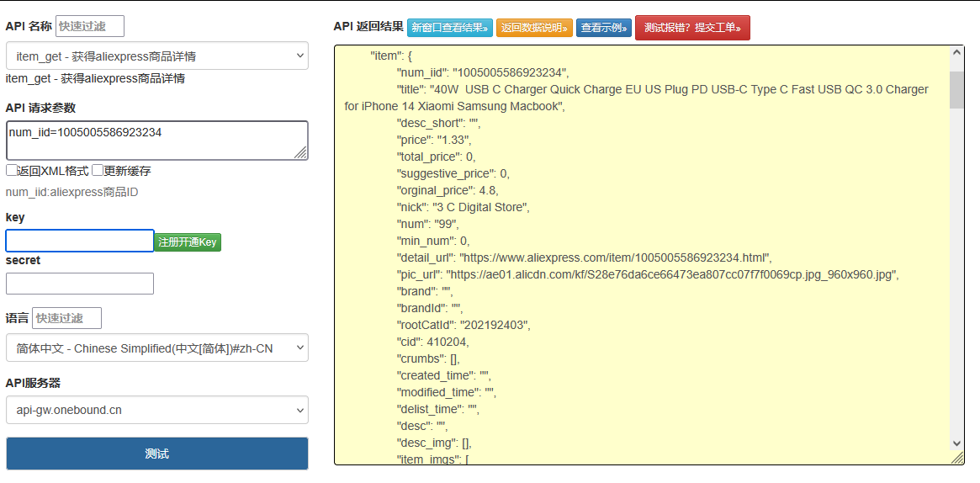Click the parameters textarea resize grip

(300, 152)
